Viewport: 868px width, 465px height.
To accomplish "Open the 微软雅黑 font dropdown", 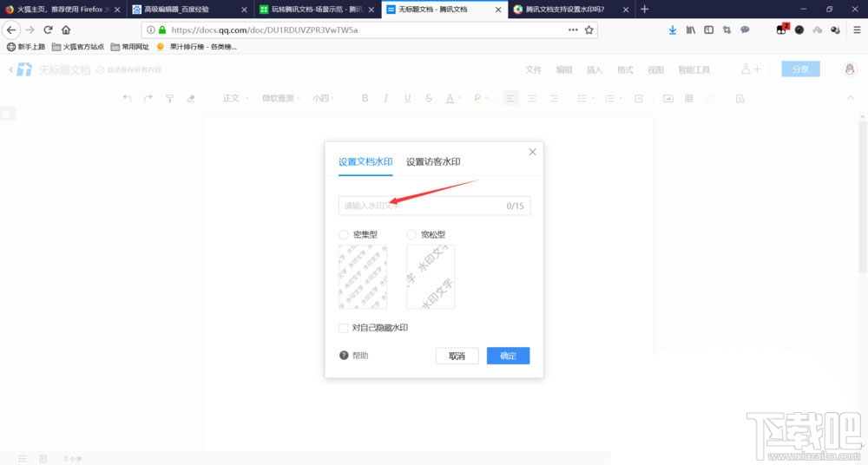I will point(280,99).
